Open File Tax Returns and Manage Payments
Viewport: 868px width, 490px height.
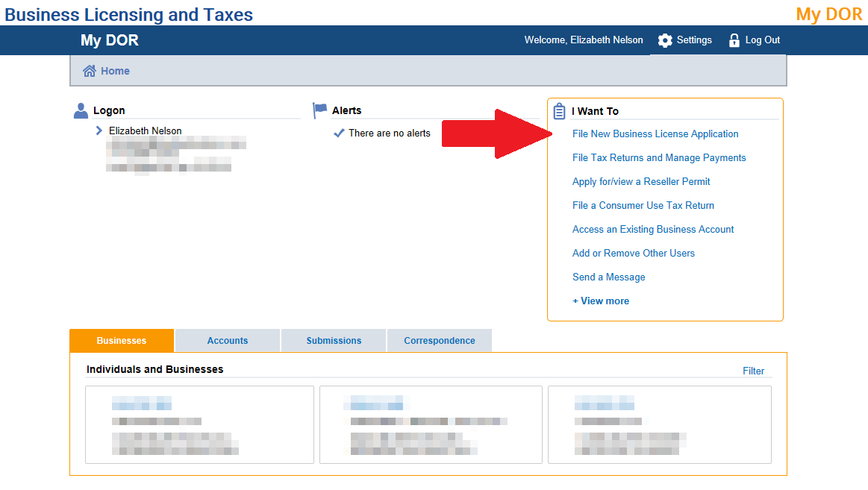[659, 157]
